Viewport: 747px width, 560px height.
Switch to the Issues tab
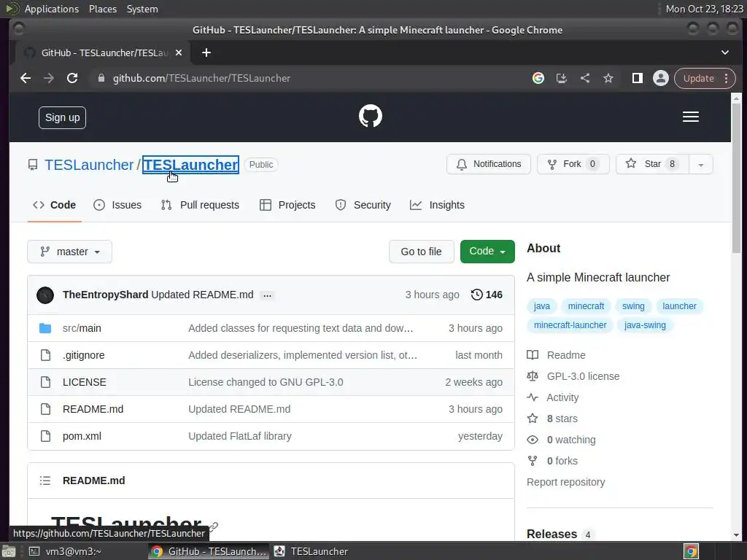117,205
